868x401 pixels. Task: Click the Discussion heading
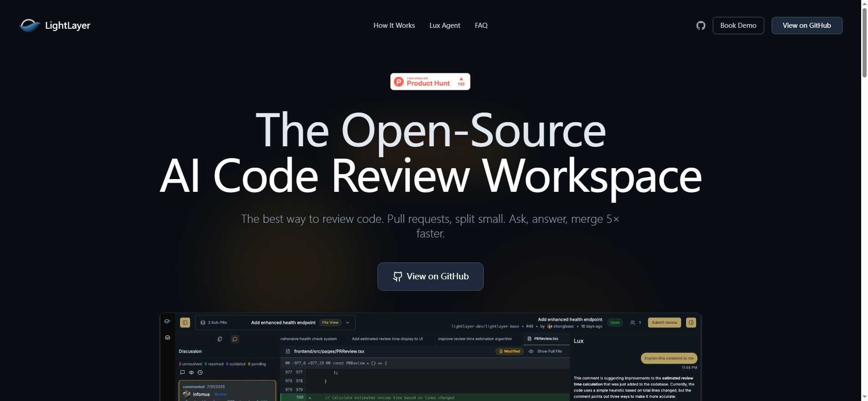tap(190, 351)
